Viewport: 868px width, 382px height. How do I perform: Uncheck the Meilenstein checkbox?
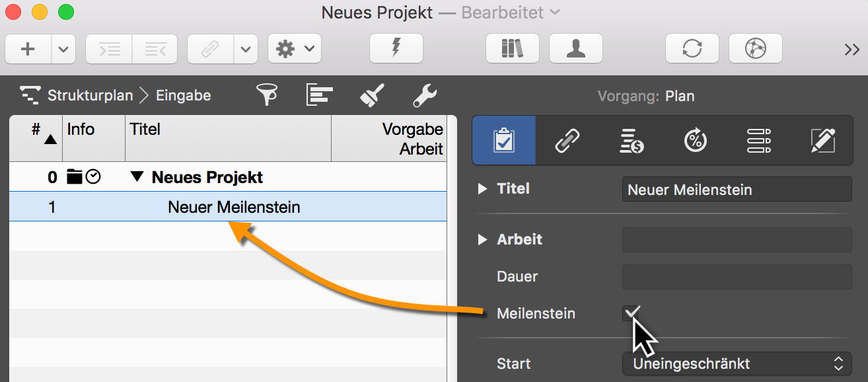(632, 313)
